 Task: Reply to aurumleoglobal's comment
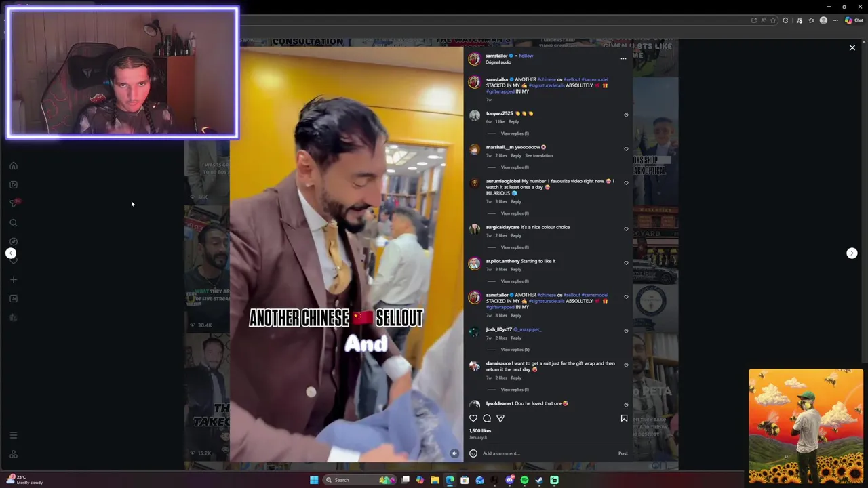(x=516, y=201)
